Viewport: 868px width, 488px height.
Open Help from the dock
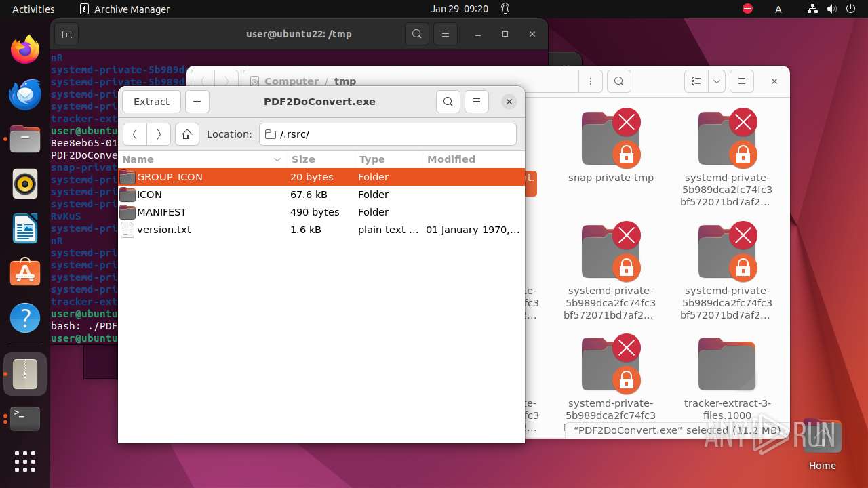25,317
